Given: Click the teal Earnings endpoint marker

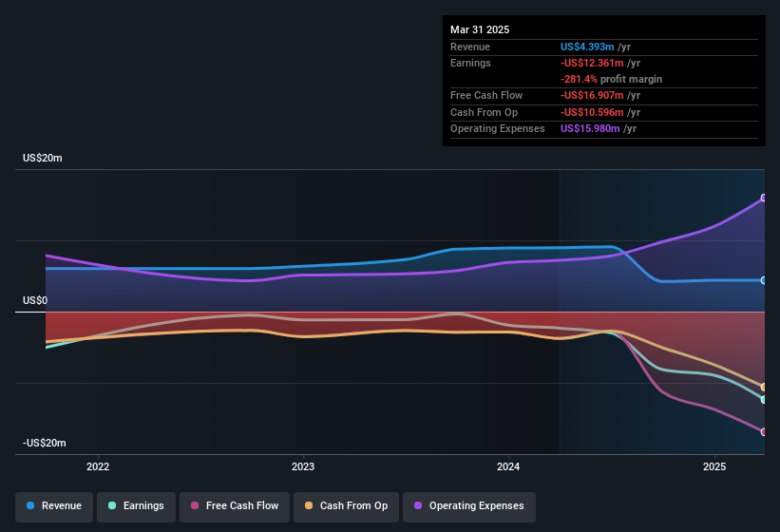Looking at the screenshot, I should tap(764, 399).
